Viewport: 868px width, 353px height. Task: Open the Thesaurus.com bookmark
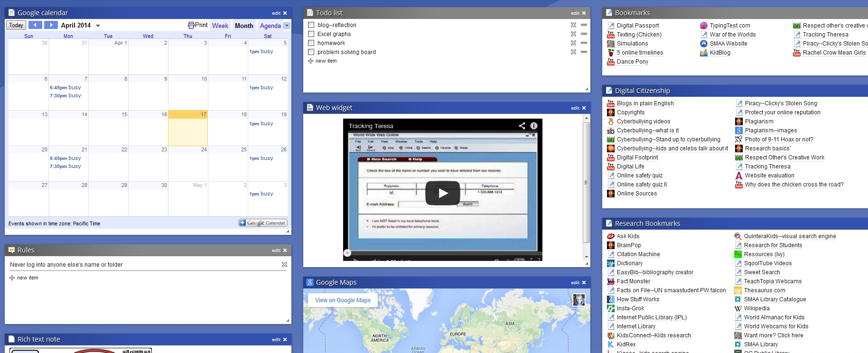tap(765, 290)
